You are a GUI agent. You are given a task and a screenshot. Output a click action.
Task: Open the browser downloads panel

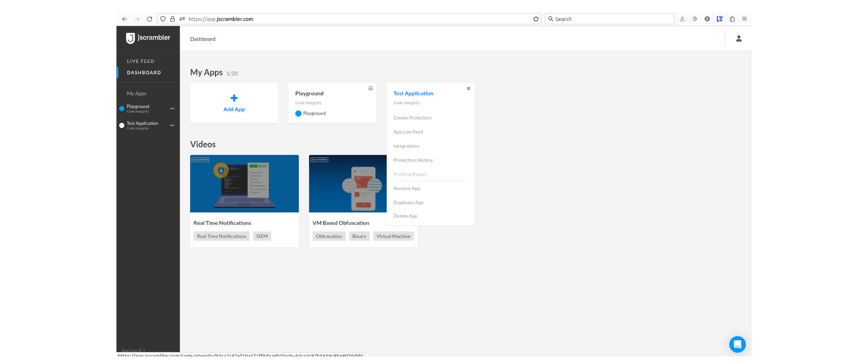pos(682,19)
